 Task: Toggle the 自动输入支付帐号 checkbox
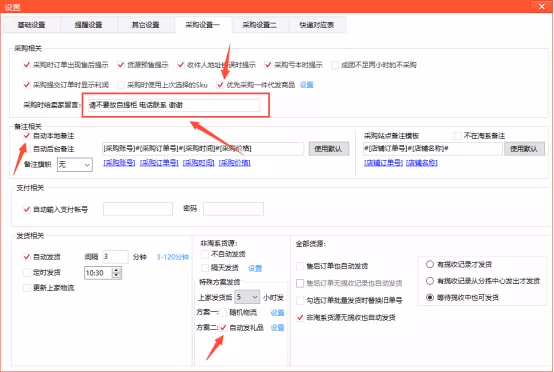coord(26,209)
